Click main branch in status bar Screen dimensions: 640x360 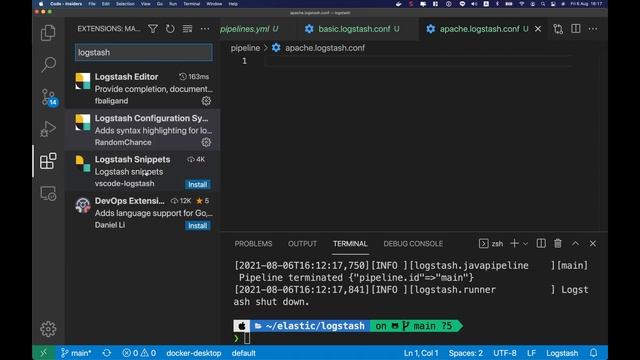click(76, 353)
